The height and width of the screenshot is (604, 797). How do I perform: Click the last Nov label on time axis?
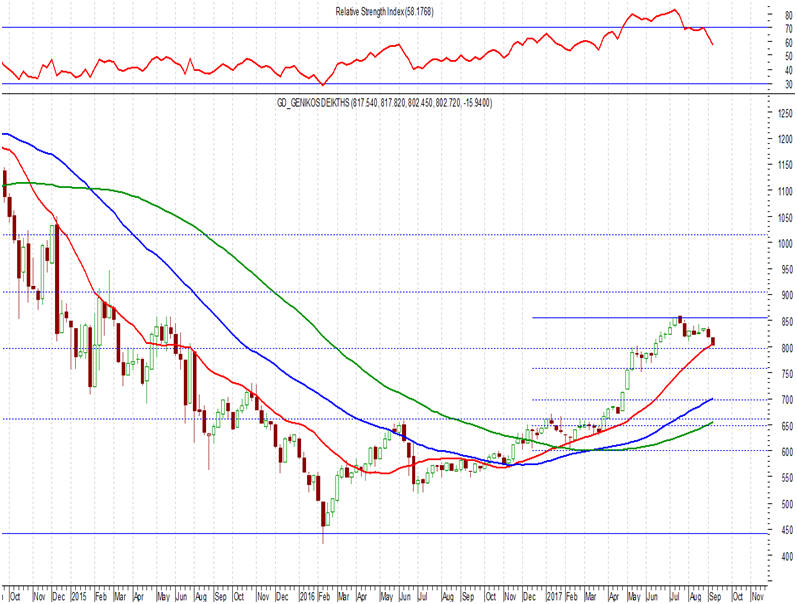pyautogui.click(x=757, y=596)
